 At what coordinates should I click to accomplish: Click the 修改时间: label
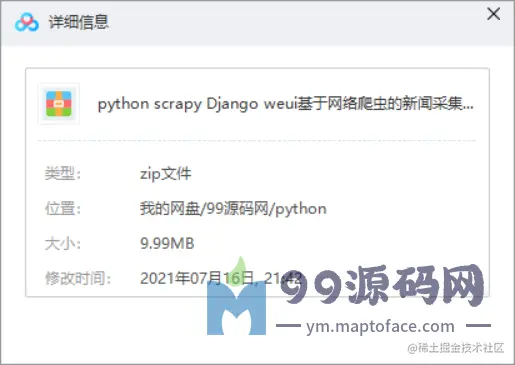tap(78, 278)
